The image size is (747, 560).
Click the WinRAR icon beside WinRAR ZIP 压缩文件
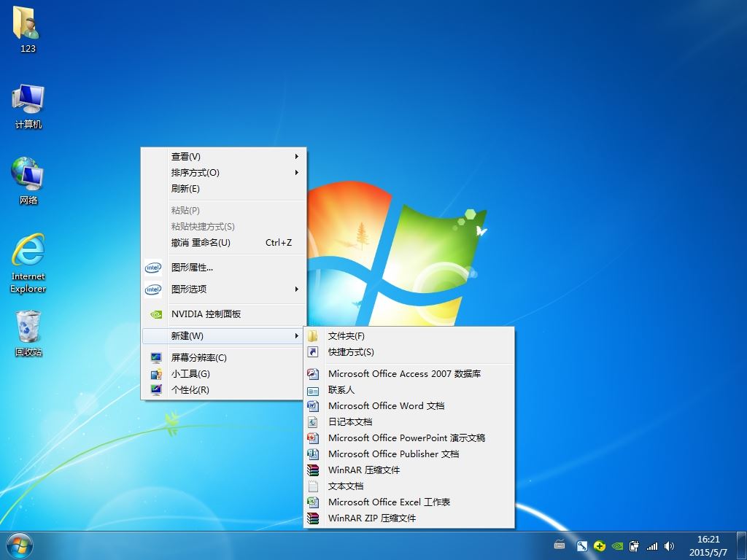pyautogui.click(x=312, y=518)
